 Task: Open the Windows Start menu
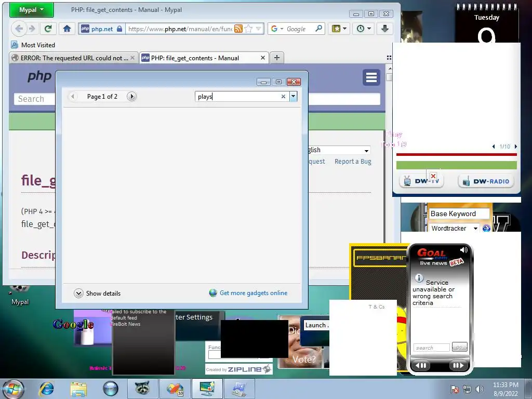pos(12,389)
